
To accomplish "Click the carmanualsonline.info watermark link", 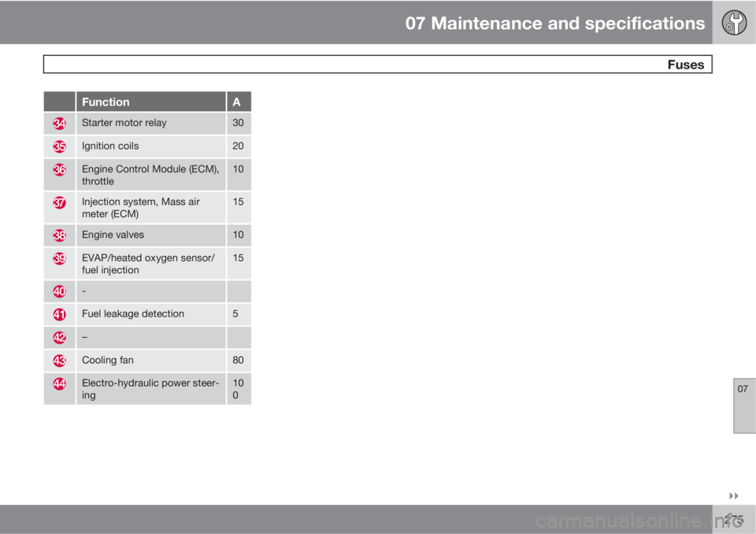I will click(x=639, y=521).
